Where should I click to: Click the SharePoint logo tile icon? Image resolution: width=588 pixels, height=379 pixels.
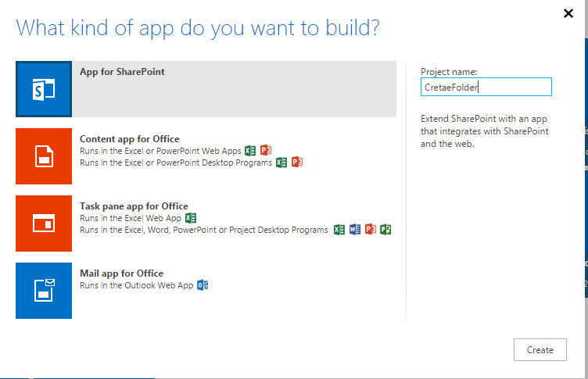[44, 89]
